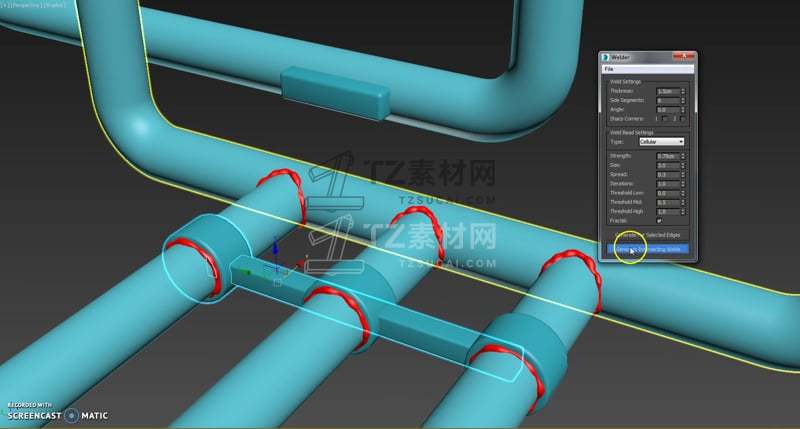Toggle Sharp Corners checkbox 2
This screenshot has width=800, height=429.
click(682, 119)
